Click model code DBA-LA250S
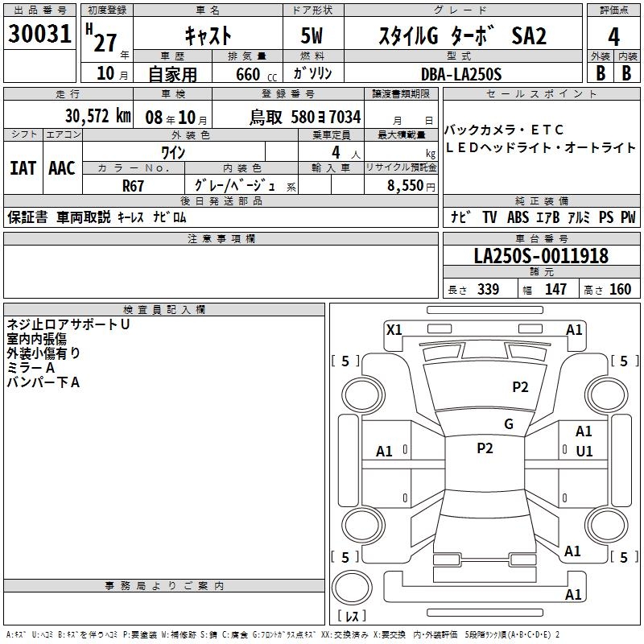644x644 pixels. pyautogui.click(x=461, y=74)
